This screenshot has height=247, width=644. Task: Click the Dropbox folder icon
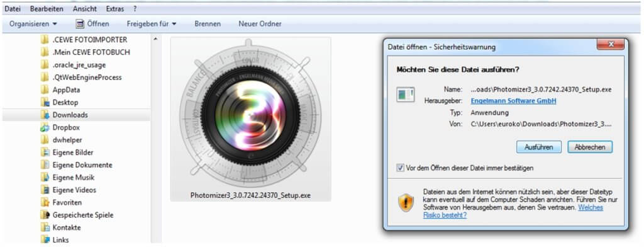pyautogui.click(x=45, y=128)
